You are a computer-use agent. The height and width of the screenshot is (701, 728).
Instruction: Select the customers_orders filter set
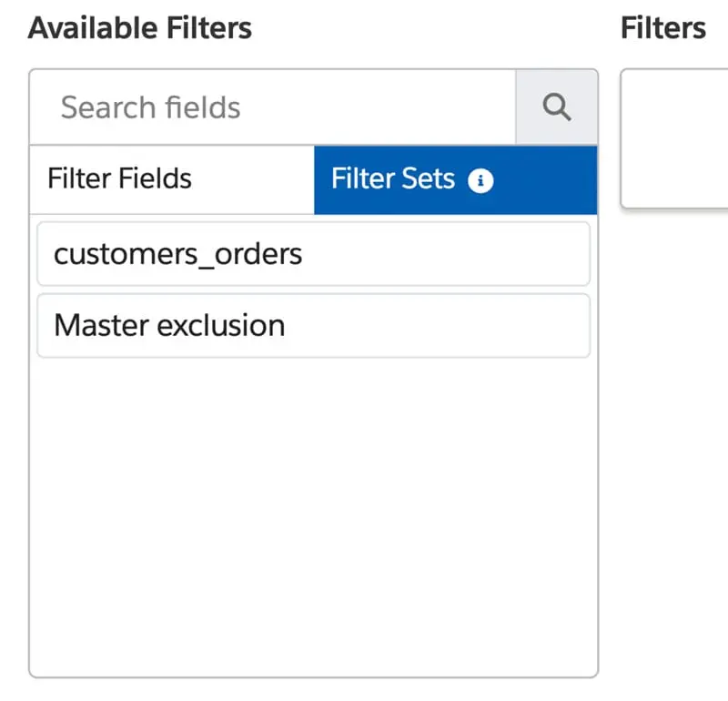[x=313, y=253]
